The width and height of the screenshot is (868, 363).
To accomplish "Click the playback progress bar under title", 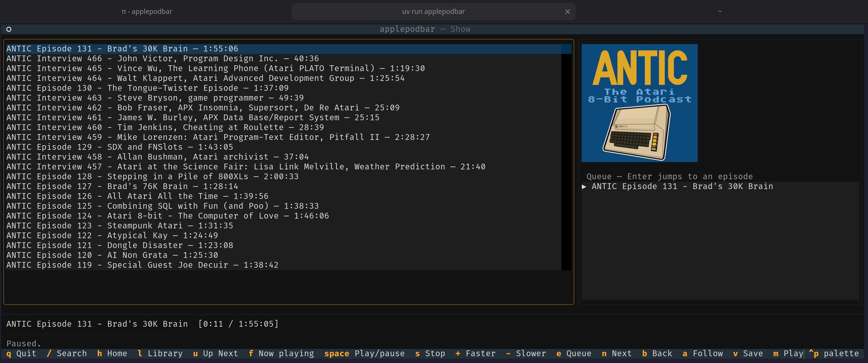I will click(87, 334).
